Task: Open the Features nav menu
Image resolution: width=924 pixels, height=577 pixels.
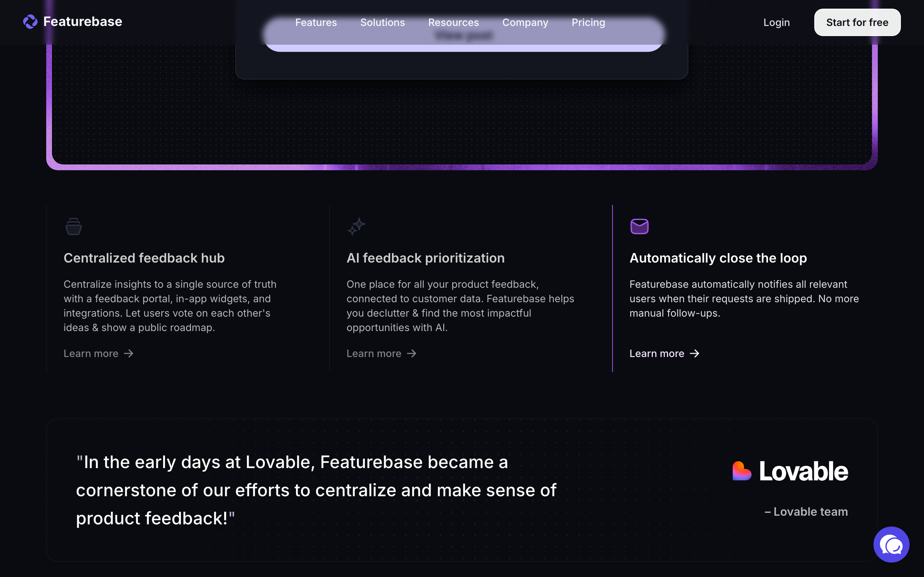Action: pyautogui.click(x=316, y=22)
